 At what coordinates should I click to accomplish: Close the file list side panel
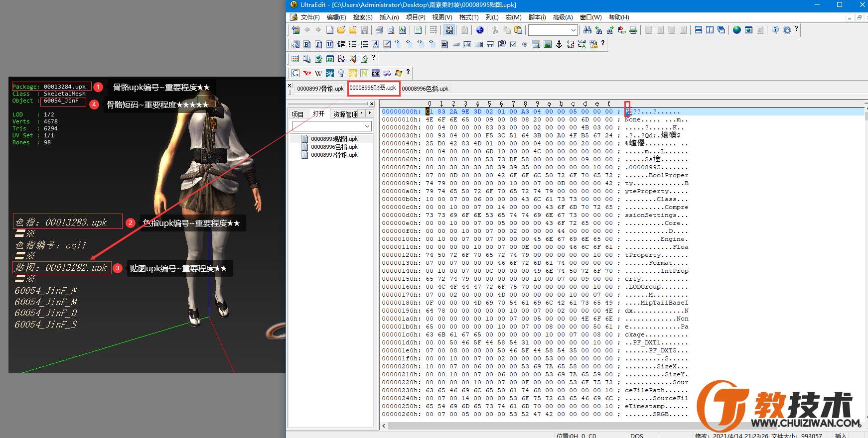371,104
